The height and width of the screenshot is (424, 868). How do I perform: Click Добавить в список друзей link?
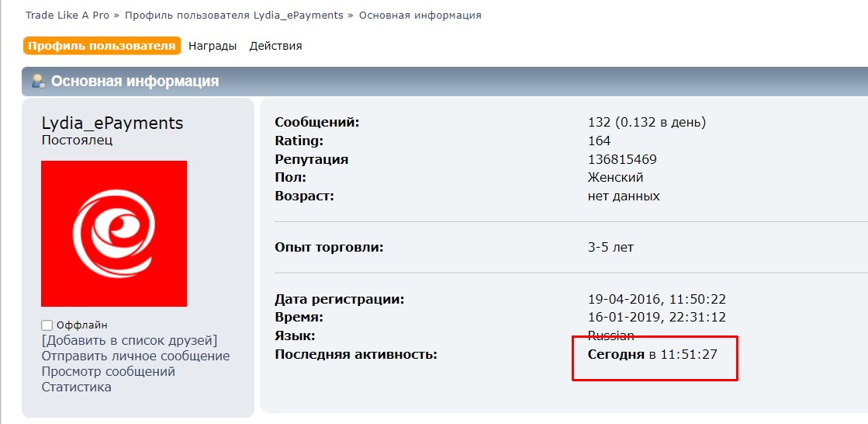[x=130, y=340]
